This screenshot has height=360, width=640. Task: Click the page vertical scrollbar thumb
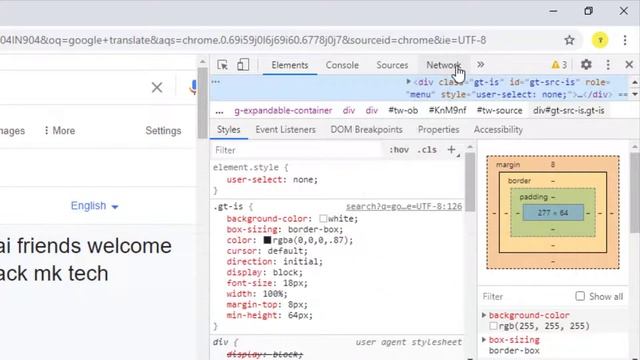click(203, 102)
